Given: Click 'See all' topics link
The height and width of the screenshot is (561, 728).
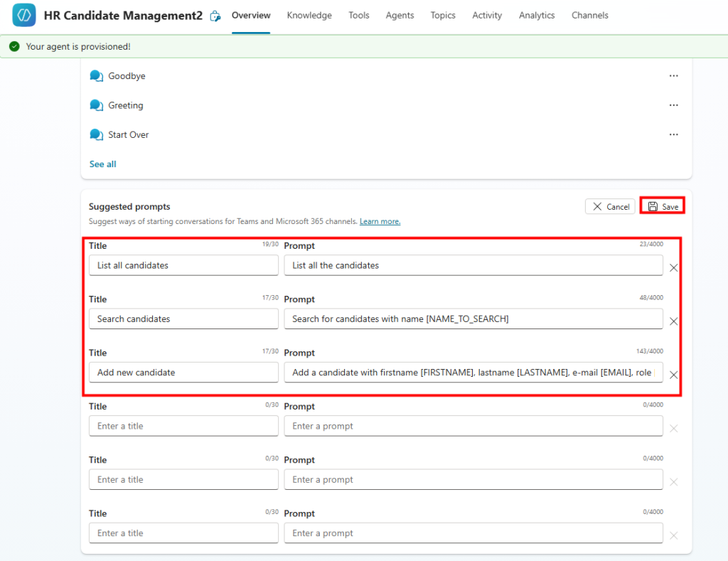Looking at the screenshot, I should pyautogui.click(x=103, y=164).
